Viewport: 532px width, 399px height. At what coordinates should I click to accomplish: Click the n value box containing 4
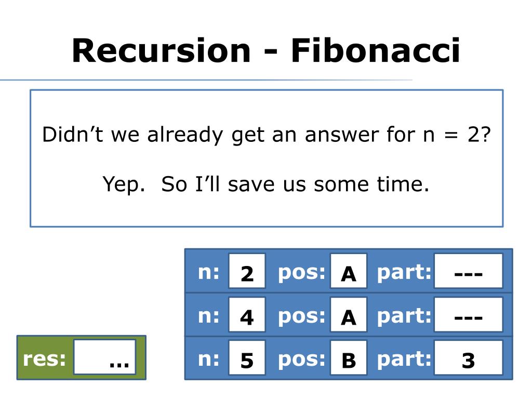pyautogui.click(x=247, y=314)
